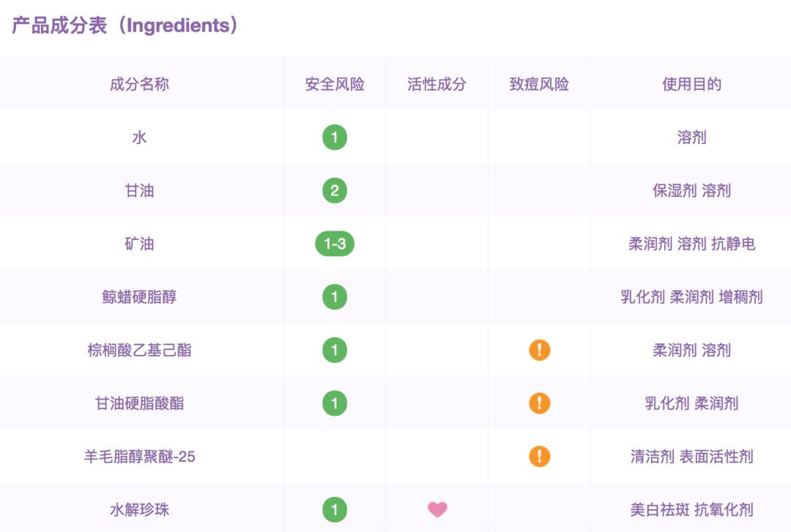Open the 棕榈酸乙基己酯 ingredient link
Viewport: 791px width, 532px height.
pyautogui.click(x=139, y=350)
